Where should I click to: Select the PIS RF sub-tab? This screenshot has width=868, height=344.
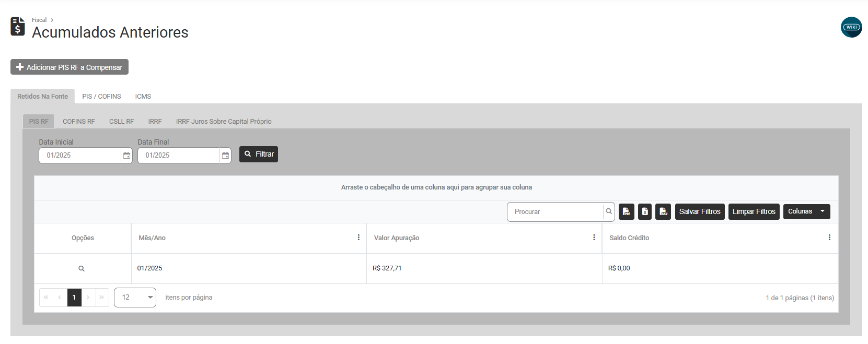39,121
